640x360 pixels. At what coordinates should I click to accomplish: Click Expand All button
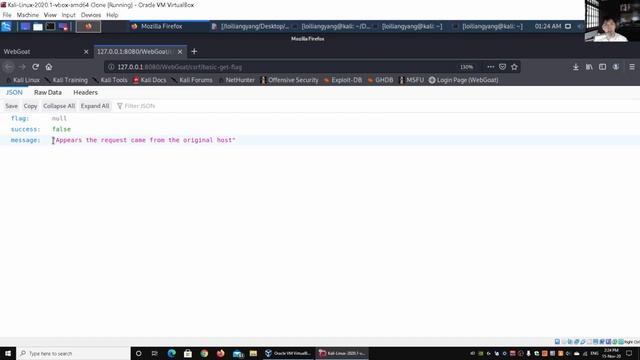95,106
